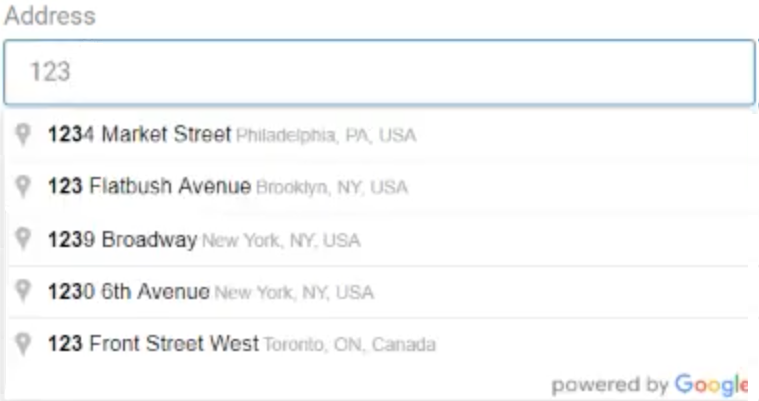The image size is (759, 401).
Task: Click New York, NY, USA next to 6th Avenue
Action: point(293,293)
